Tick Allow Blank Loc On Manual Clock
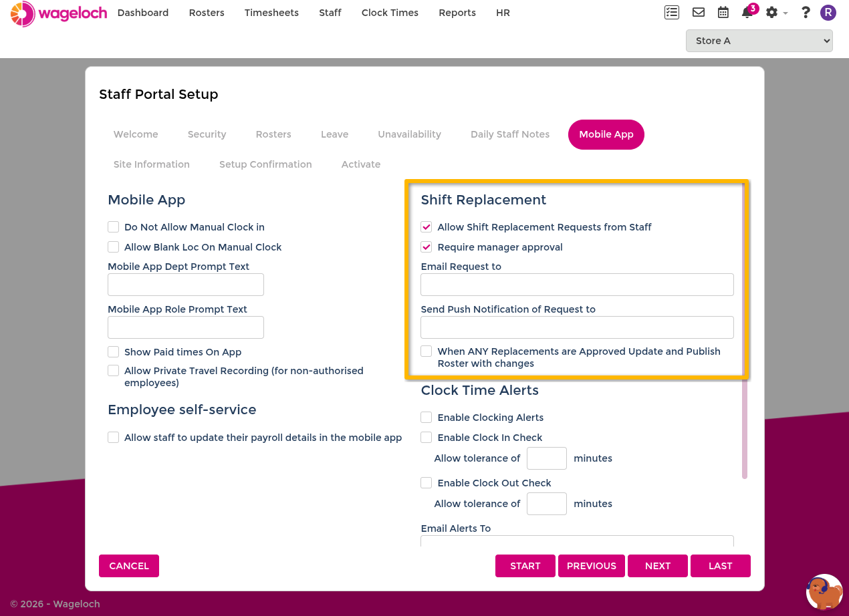The image size is (849, 616). (x=114, y=247)
